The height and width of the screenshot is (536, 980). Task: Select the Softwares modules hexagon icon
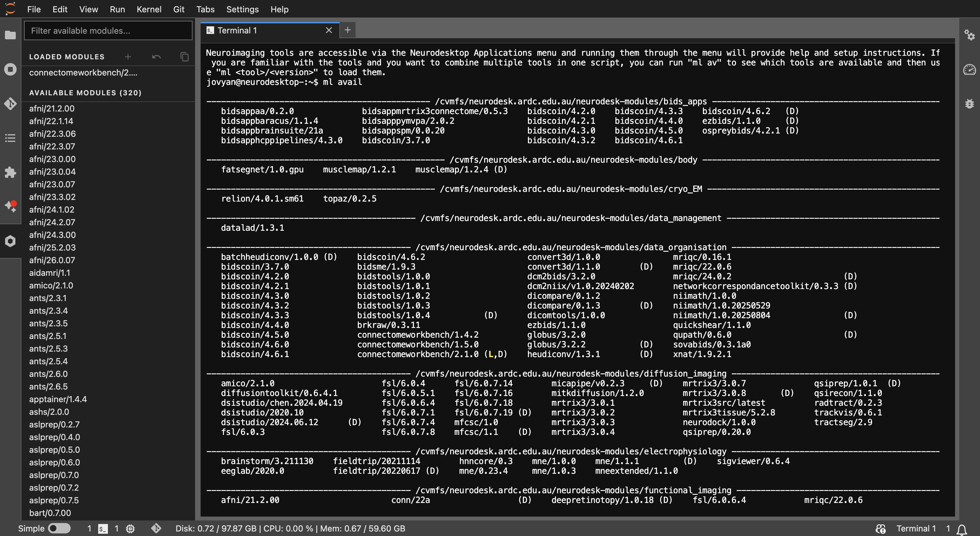click(x=10, y=241)
